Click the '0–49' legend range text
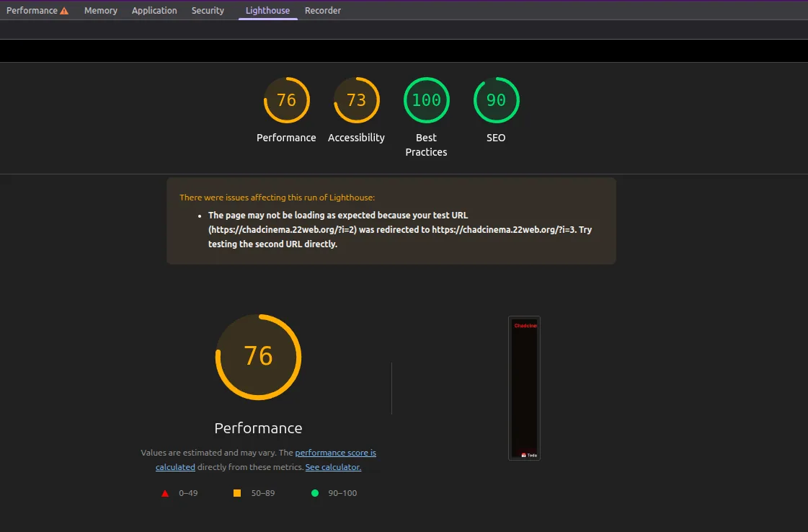The width and height of the screenshot is (808, 532). point(188,493)
